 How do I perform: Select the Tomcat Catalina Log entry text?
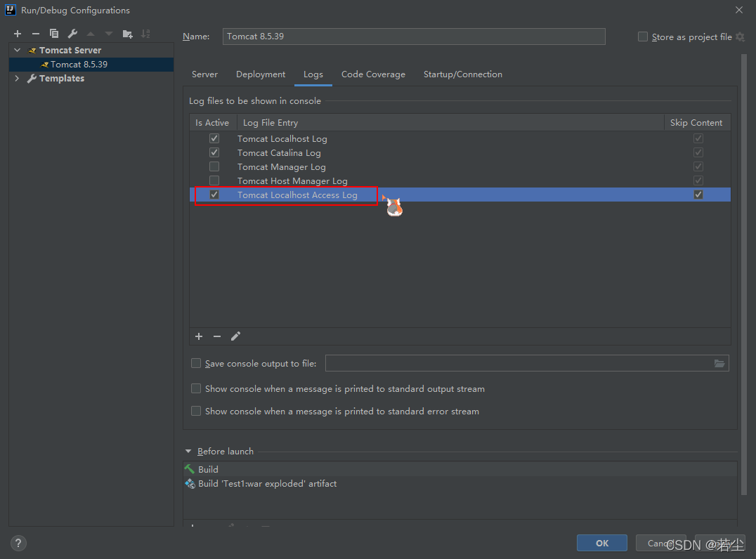tap(279, 153)
